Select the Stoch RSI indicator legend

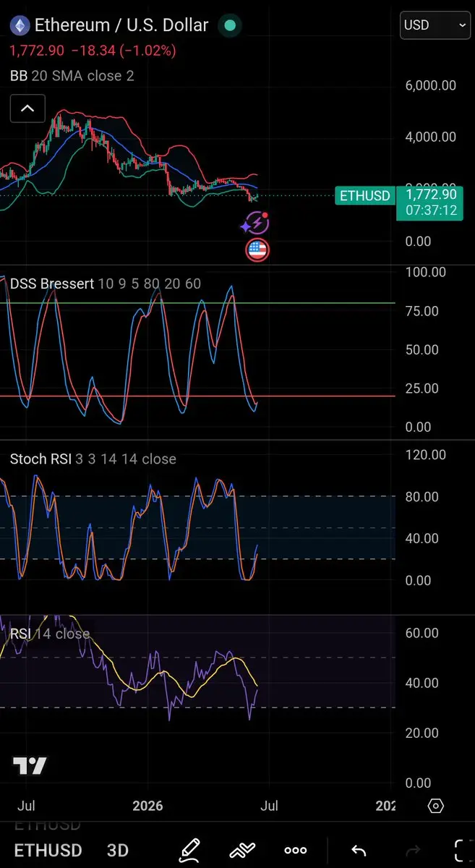(93, 459)
